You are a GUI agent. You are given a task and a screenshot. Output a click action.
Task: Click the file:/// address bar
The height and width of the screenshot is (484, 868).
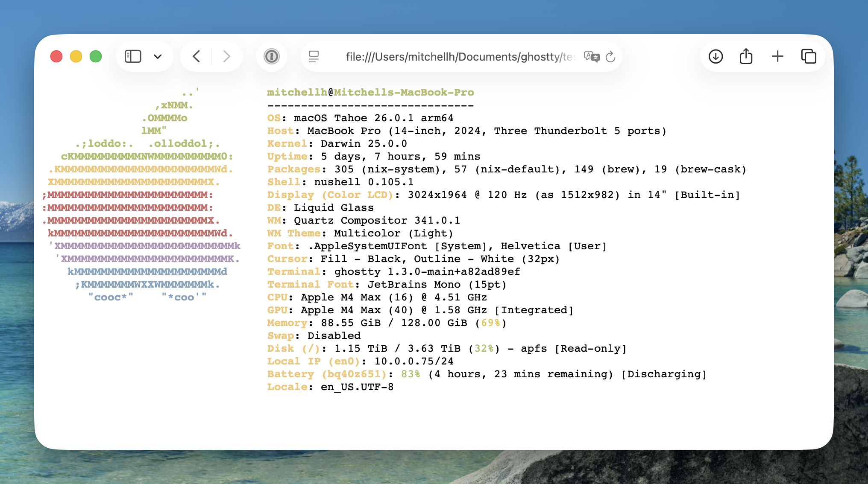click(x=459, y=57)
